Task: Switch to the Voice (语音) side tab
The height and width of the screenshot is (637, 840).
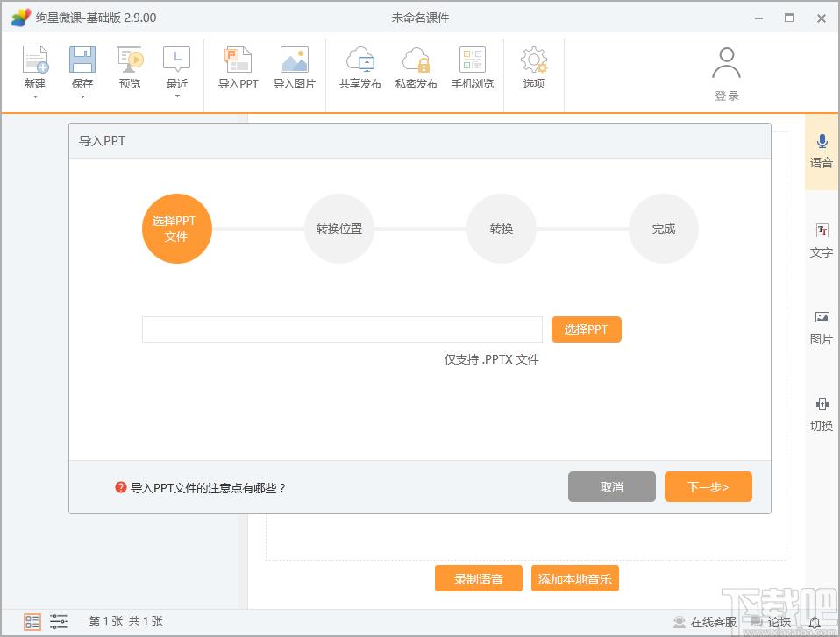Action: click(x=822, y=151)
